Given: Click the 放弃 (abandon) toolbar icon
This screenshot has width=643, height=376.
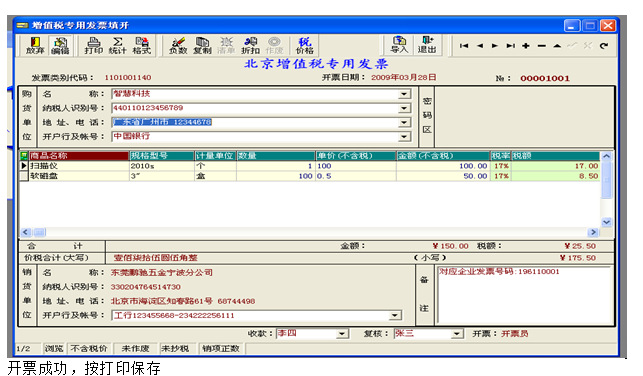Looking at the screenshot, I should tap(35, 46).
